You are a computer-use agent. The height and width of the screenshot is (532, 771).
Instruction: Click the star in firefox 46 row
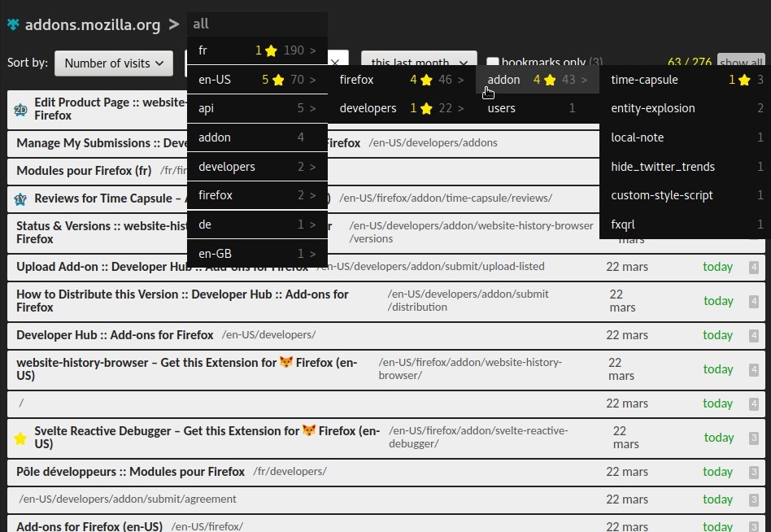tap(426, 80)
